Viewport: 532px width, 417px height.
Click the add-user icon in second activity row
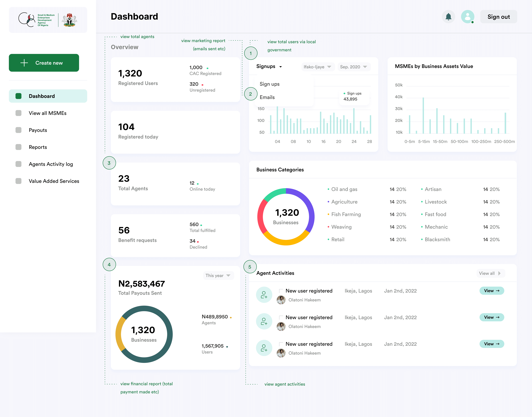coord(264,321)
